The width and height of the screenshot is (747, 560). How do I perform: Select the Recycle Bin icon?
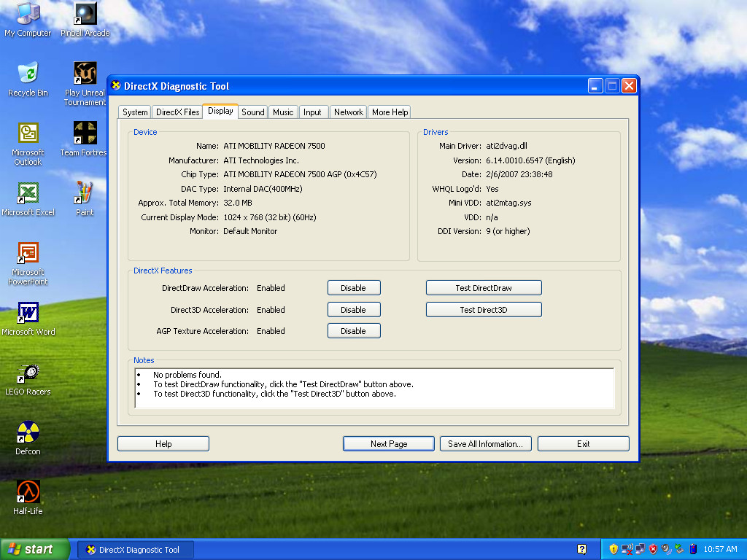point(28,79)
